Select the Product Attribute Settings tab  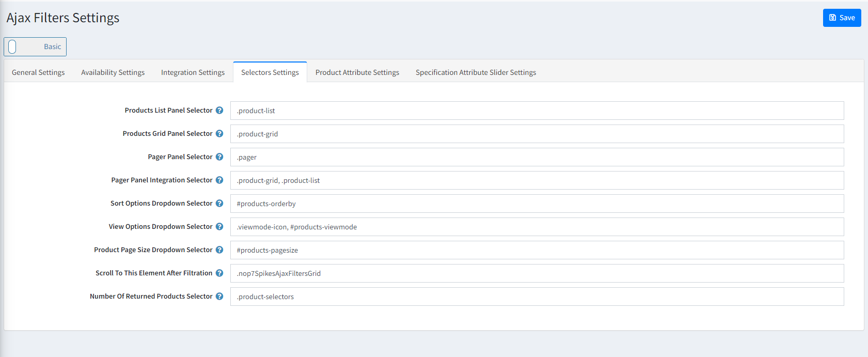357,72
